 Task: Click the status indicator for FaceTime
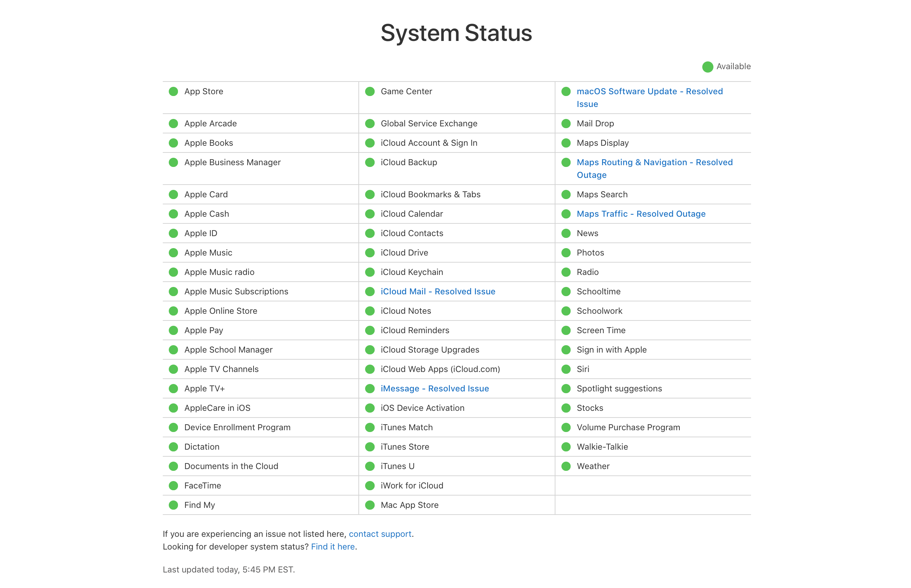[173, 485]
